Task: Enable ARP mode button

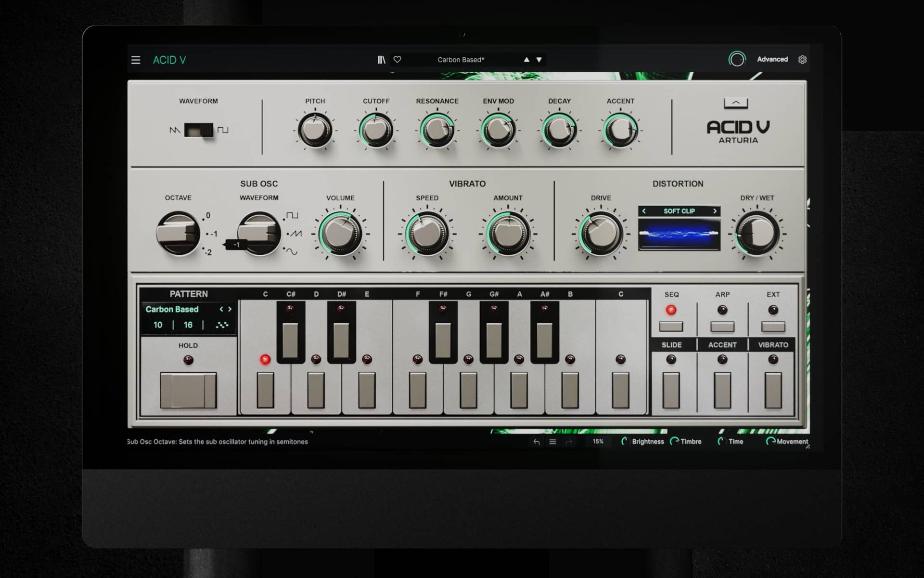Action: [722, 326]
